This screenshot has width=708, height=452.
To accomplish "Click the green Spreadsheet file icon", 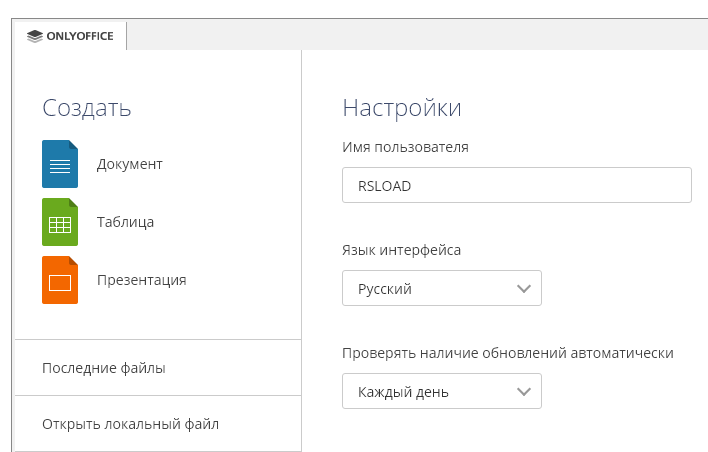I will [60, 222].
